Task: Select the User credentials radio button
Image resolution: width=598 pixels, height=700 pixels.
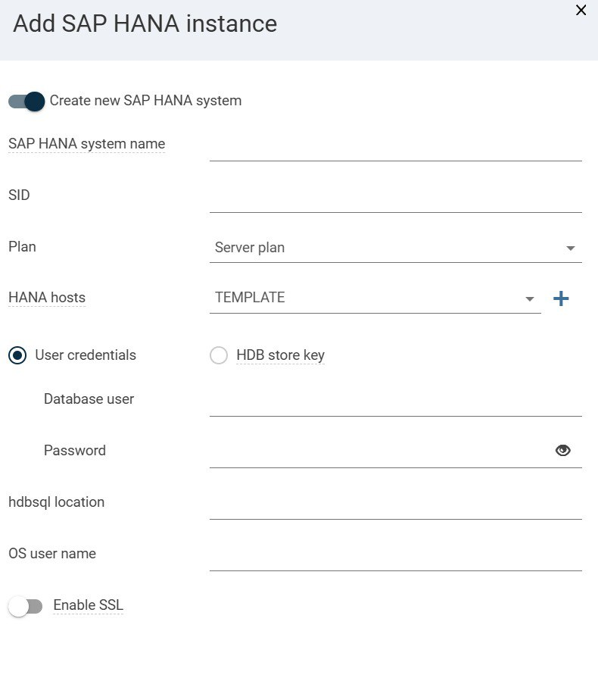Action: [17, 355]
